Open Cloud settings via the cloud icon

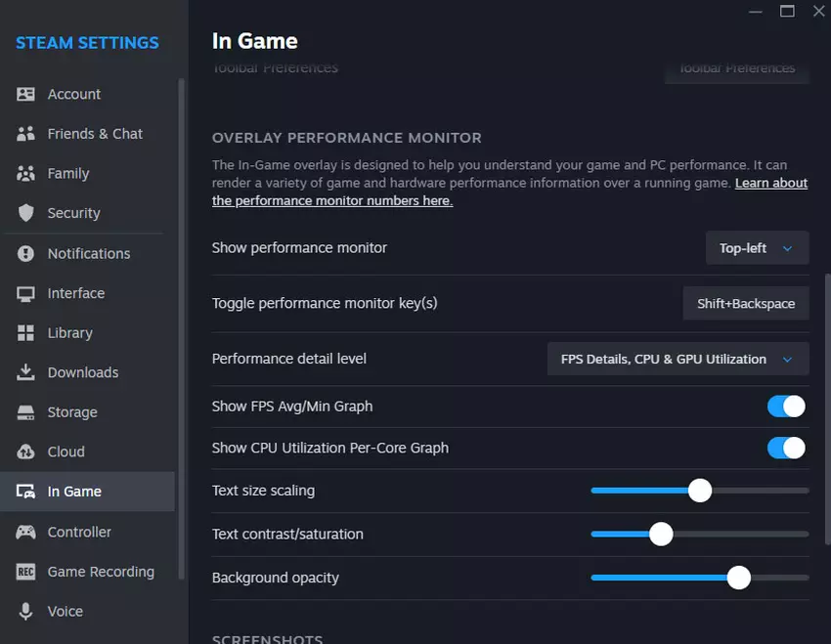pyautogui.click(x=27, y=451)
